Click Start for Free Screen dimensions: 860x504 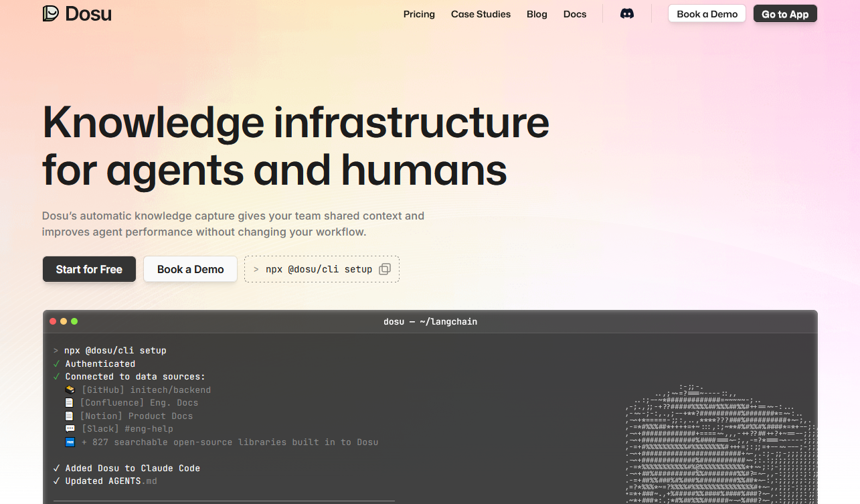[x=89, y=269]
